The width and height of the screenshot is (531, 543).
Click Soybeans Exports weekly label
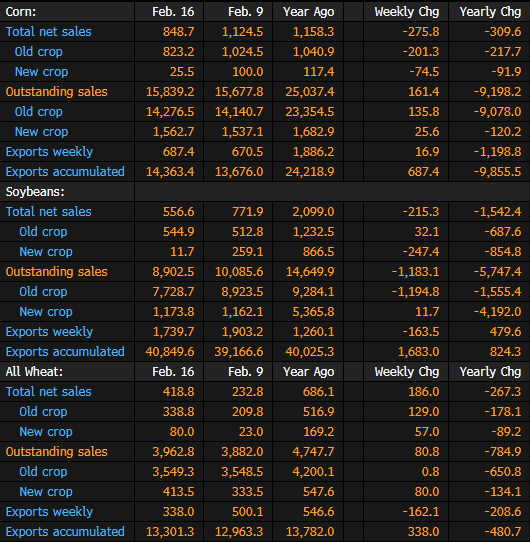(x=49, y=332)
